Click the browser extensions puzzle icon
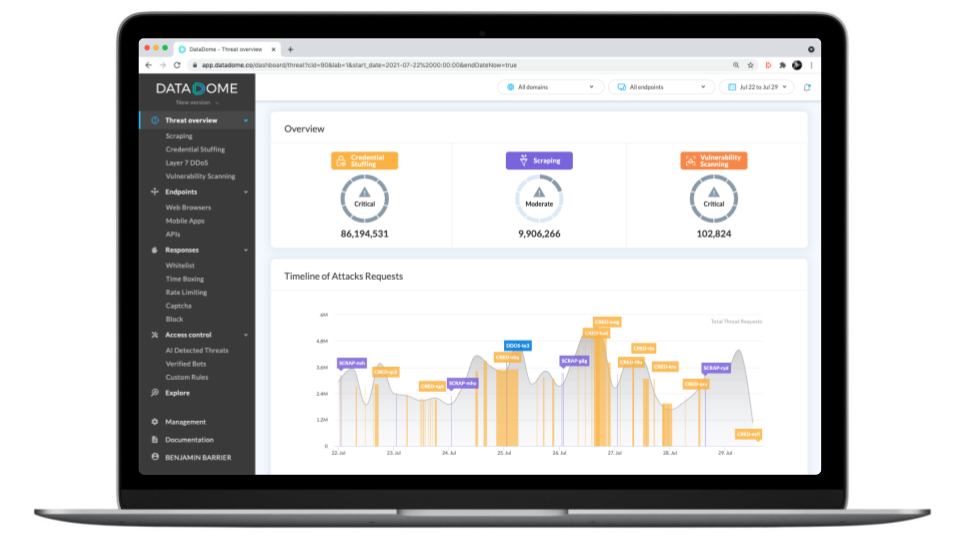The height and width of the screenshot is (540, 960). click(x=782, y=65)
